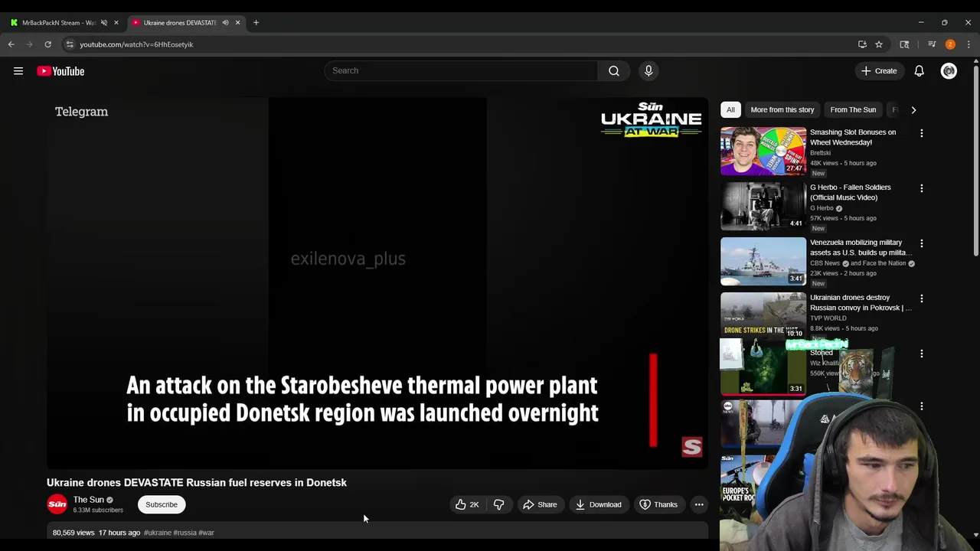Image resolution: width=980 pixels, height=551 pixels.
Task: Open options for G Herbo Fallen Soldiers video
Action: 922,188
